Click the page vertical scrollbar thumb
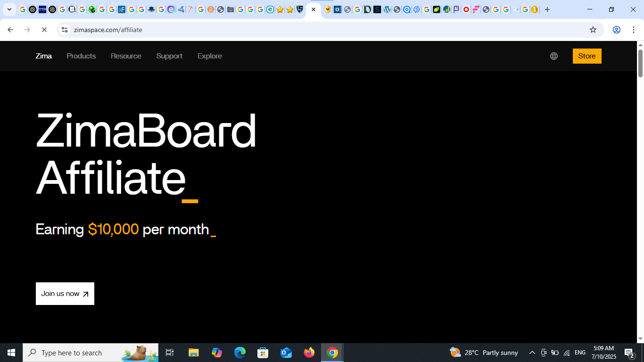644x362 pixels. click(x=640, y=63)
